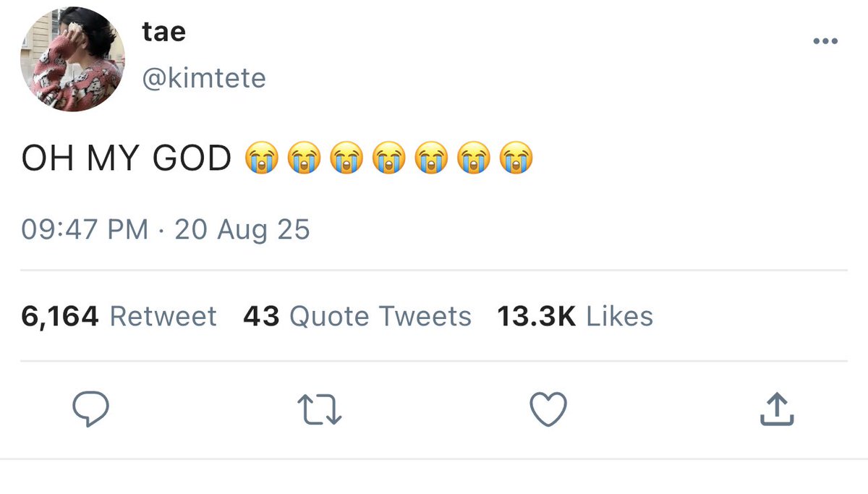View the 13.3K Likes list
This screenshot has height=494, width=868.
pyautogui.click(x=575, y=316)
